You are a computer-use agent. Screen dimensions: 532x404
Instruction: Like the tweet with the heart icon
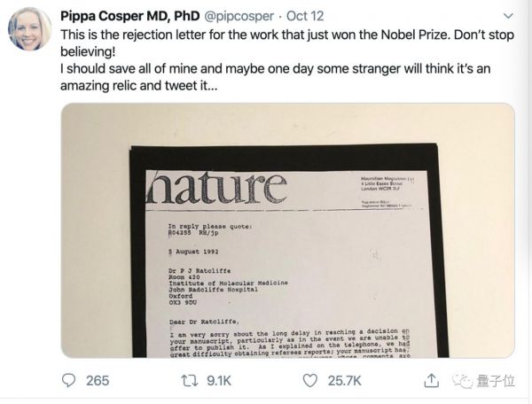309,380
